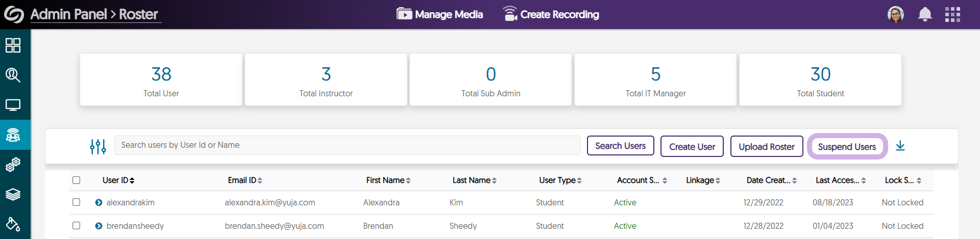
Task: Open the notifications bell
Action: (x=924, y=14)
